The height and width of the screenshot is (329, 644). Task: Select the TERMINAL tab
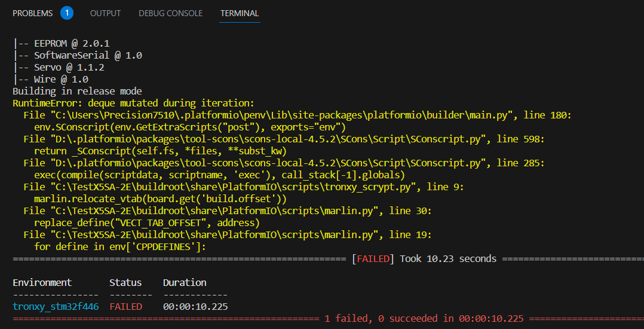(x=240, y=13)
